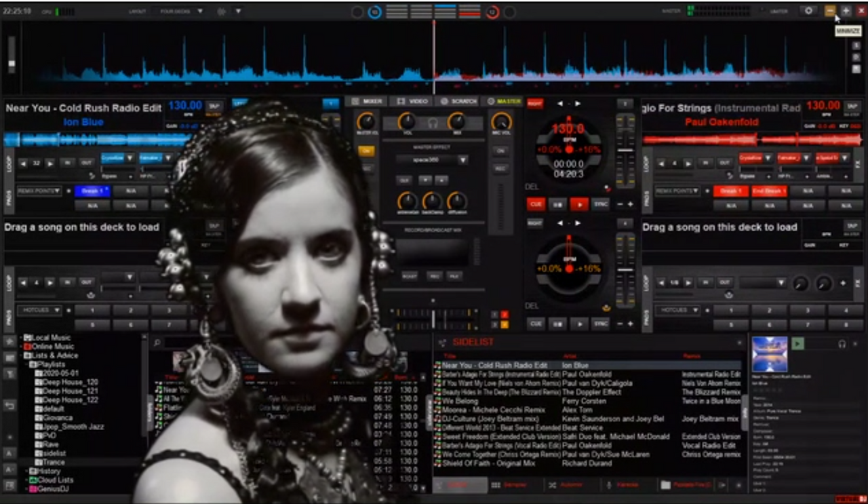Click loop next arrow on Ion Blue deck

tap(50, 163)
